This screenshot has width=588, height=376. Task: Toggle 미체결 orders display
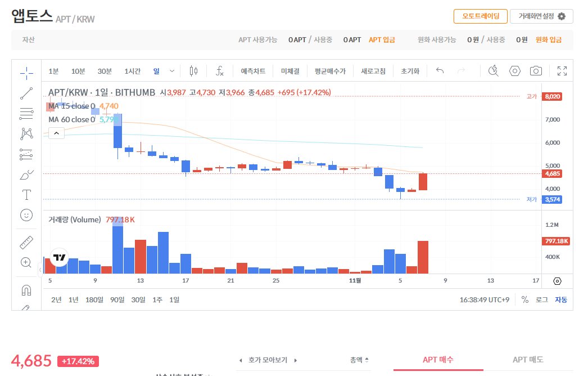coord(290,71)
